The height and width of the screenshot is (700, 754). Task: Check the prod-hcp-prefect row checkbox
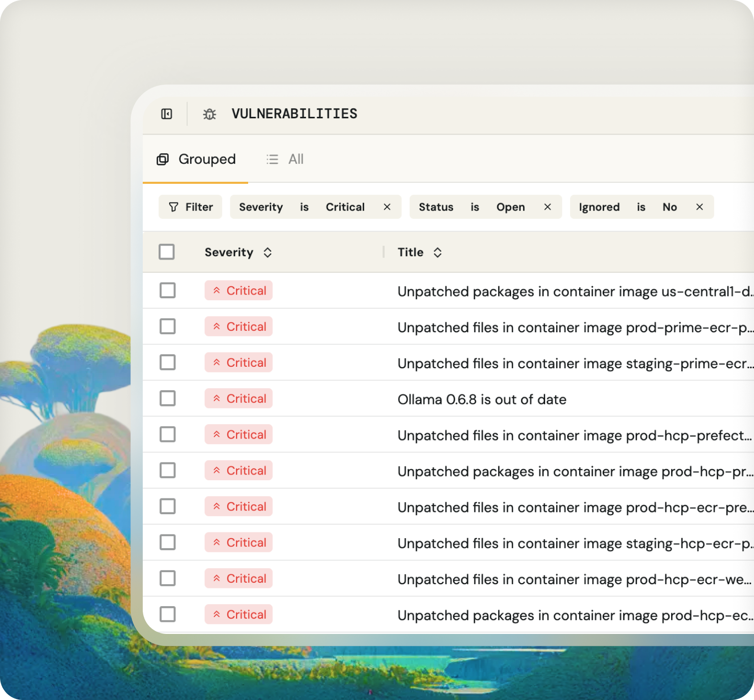[x=168, y=434]
